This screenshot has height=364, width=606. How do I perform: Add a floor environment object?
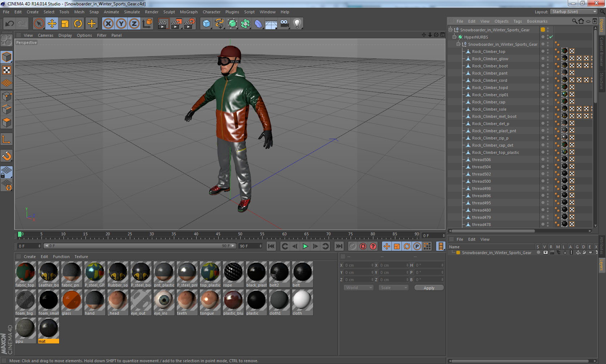271,24
